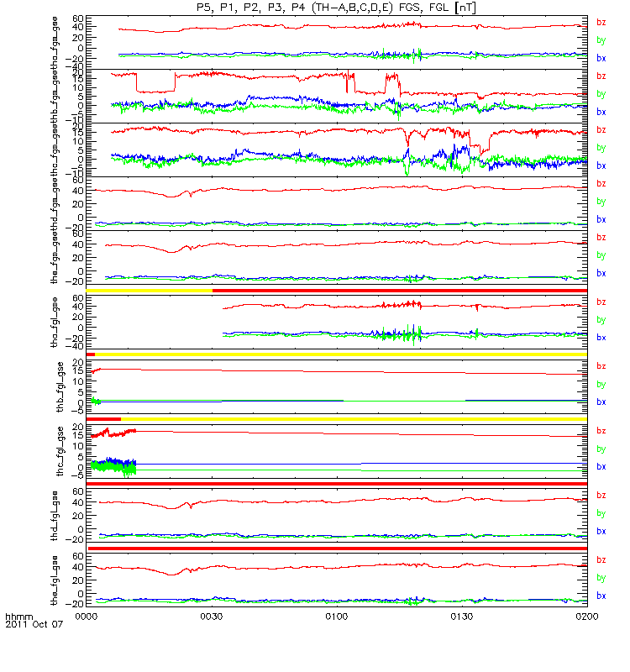
Task: Click the red 'bz' legend in the topmost panel
Action: pos(601,23)
